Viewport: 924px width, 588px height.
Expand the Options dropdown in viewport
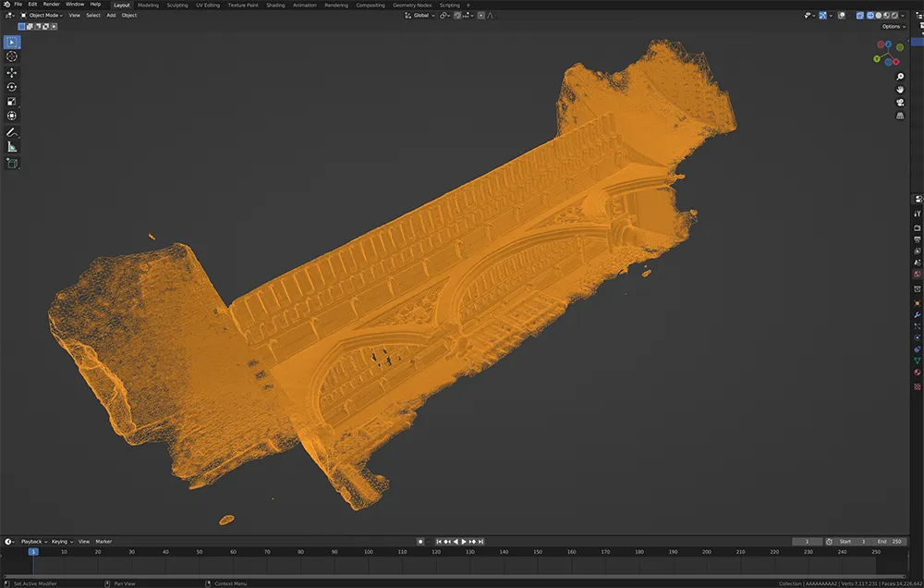click(x=893, y=26)
